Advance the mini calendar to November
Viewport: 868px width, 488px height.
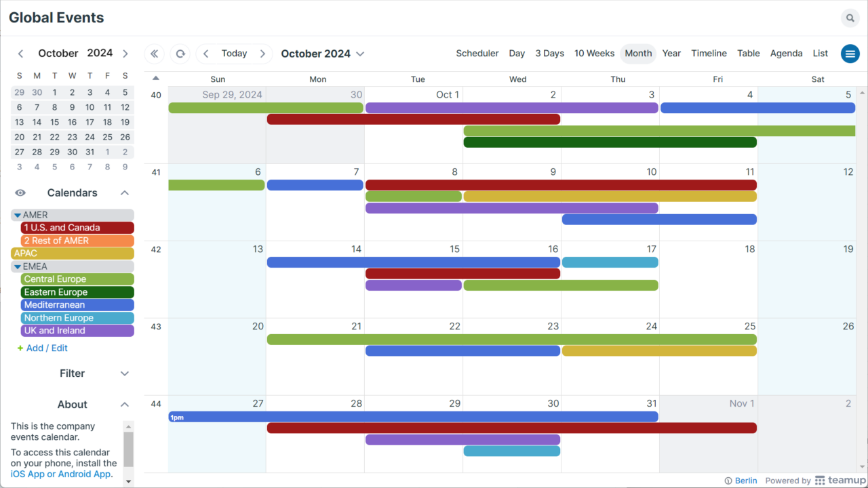[x=125, y=53]
